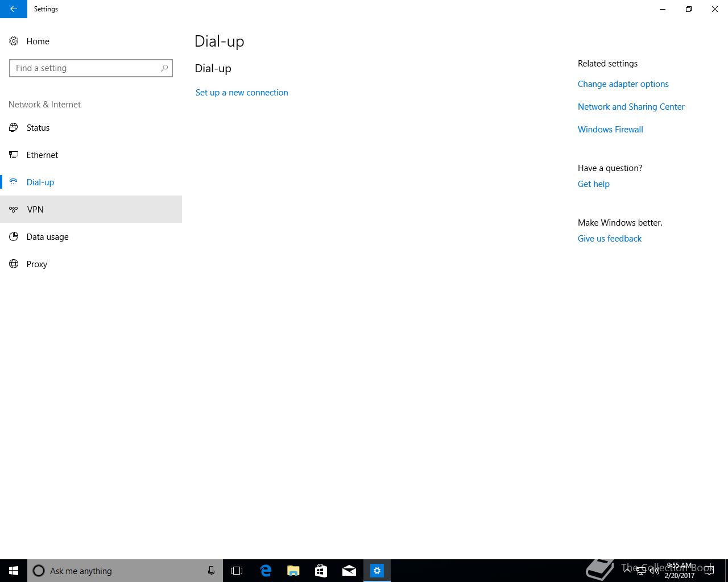Go to Settings Home
Viewport: 728px width, 582px height.
pyautogui.click(x=91, y=41)
